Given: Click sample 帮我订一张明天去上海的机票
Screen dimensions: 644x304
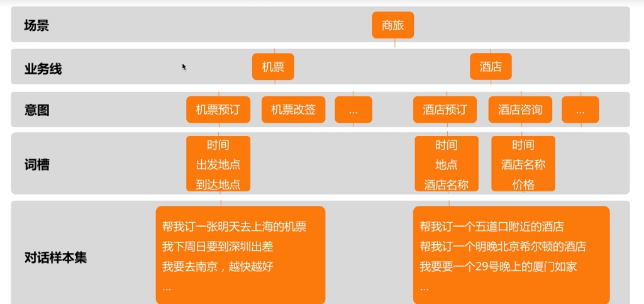Looking at the screenshot, I should click(234, 227).
